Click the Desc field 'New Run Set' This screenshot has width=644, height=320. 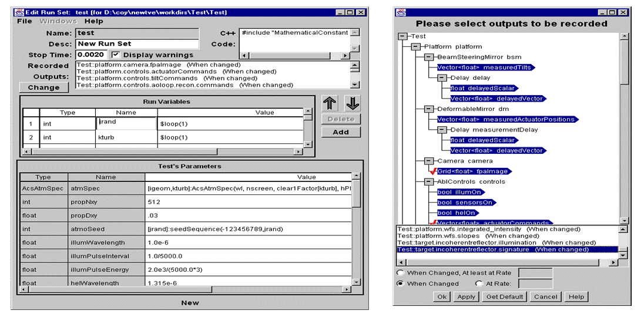pos(137,44)
